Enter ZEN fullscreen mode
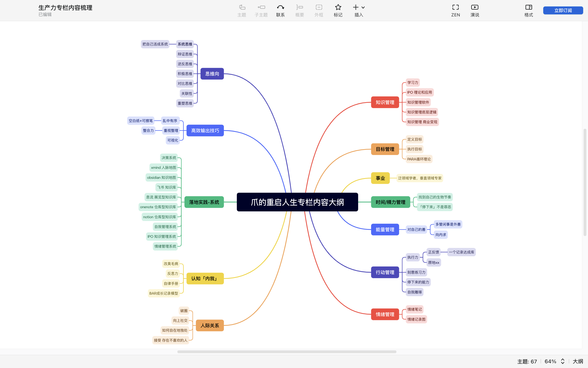Image resolution: width=588 pixels, height=368 pixels. [x=455, y=8]
